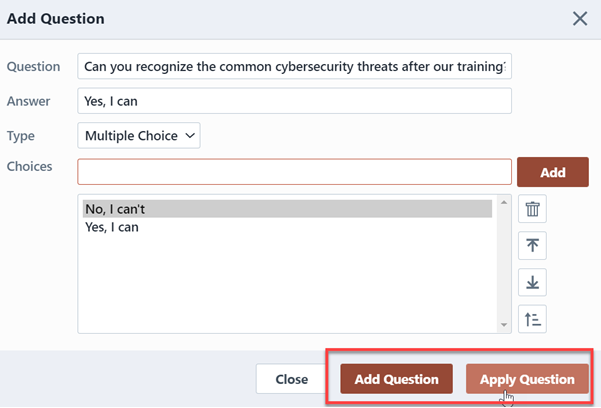Click into the Question text field
This screenshot has height=408, width=601.
click(x=294, y=66)
